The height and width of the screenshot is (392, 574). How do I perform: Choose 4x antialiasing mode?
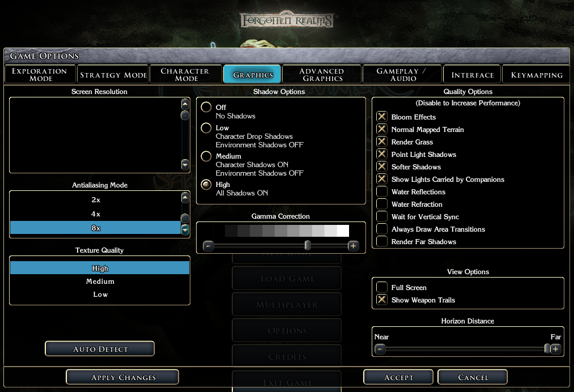click(x=96, y=214)
